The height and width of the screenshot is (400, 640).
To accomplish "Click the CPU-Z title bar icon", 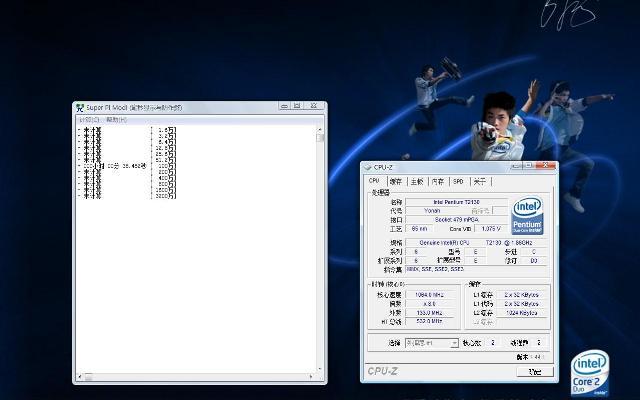I will coord(367,167).
